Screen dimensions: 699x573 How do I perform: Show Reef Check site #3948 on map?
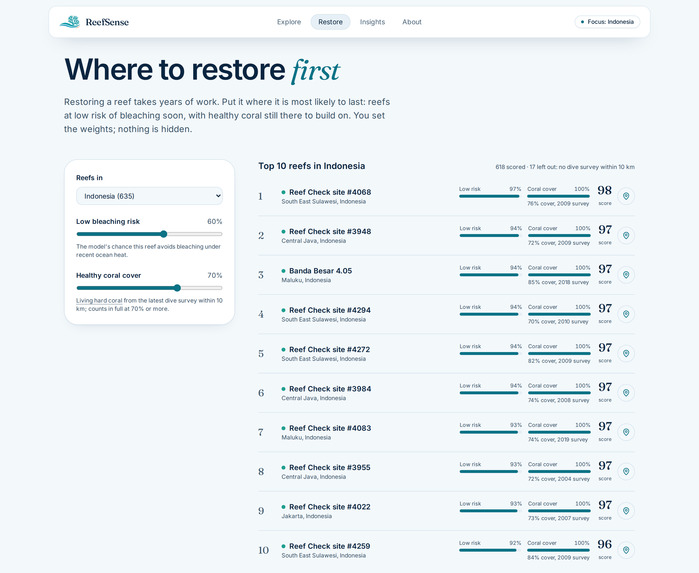pos(626,235)
